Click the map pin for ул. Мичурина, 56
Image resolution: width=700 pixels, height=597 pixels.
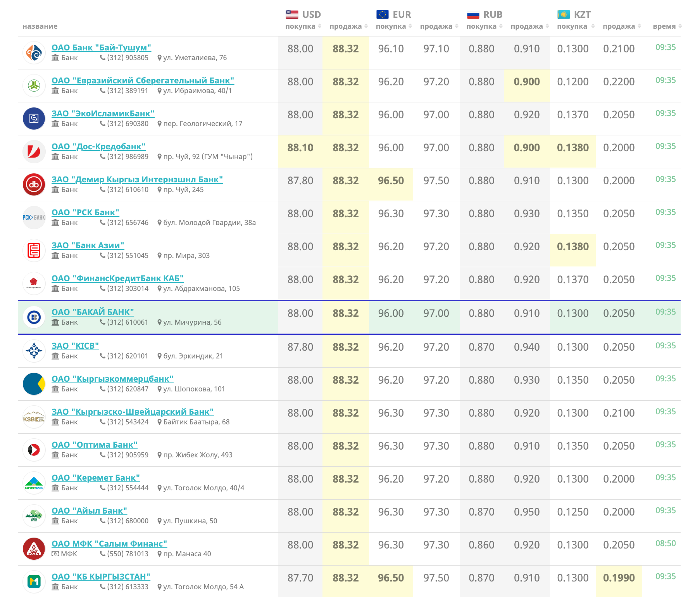pos(159,322)
